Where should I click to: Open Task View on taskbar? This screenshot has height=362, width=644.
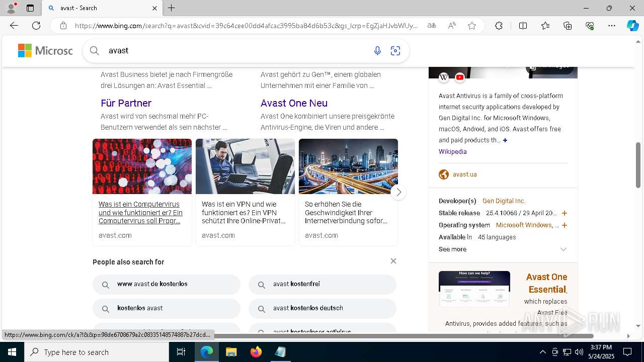pyautogui.click(x=181, y=352)
